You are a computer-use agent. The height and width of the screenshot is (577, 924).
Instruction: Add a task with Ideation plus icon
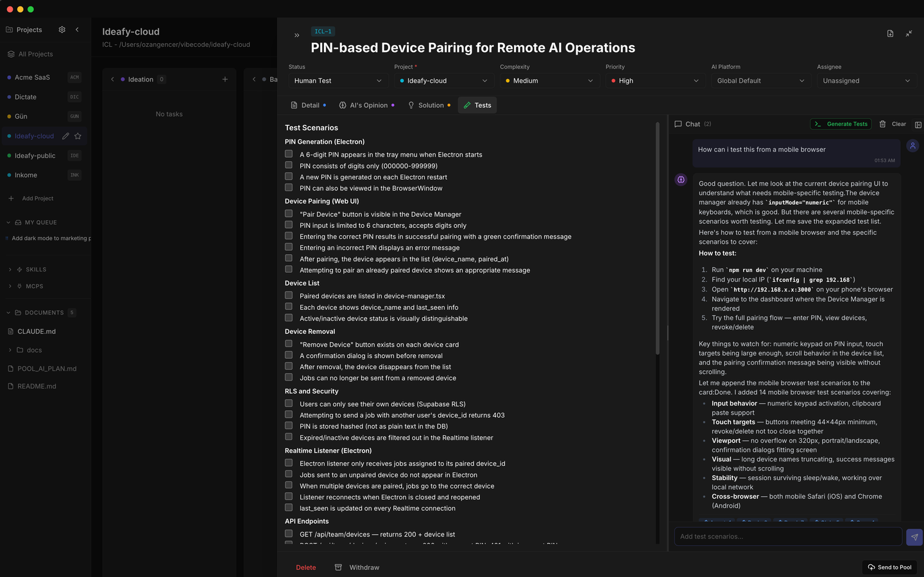pyautogui.click(x=225, y=80)
